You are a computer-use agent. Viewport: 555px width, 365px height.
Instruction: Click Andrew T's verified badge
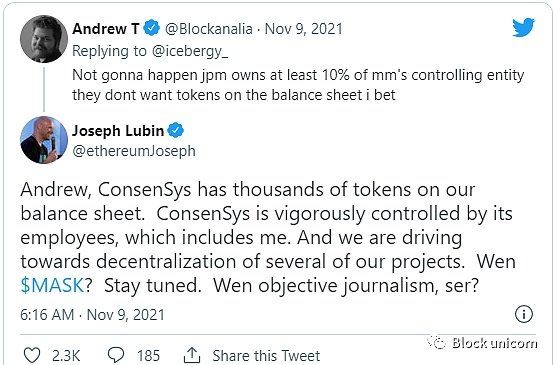pyautogui.click(x=151, y=28)
